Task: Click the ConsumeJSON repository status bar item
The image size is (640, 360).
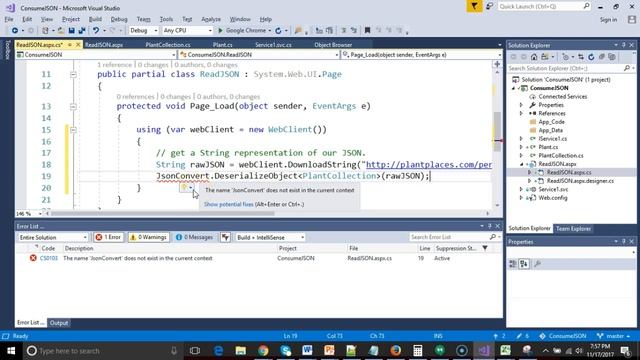Action: (562, 336)
